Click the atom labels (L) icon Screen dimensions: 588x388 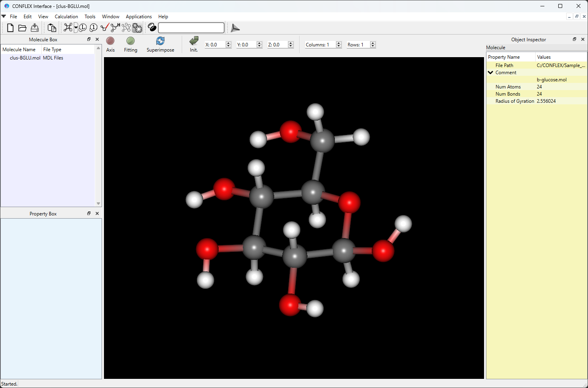coord(83,28)
